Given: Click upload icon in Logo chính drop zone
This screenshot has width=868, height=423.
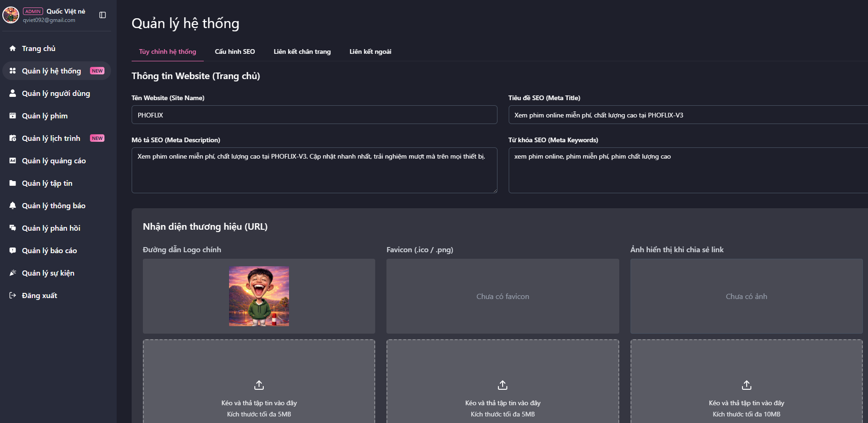Looking at the screenshot, I should pos(259,385).
